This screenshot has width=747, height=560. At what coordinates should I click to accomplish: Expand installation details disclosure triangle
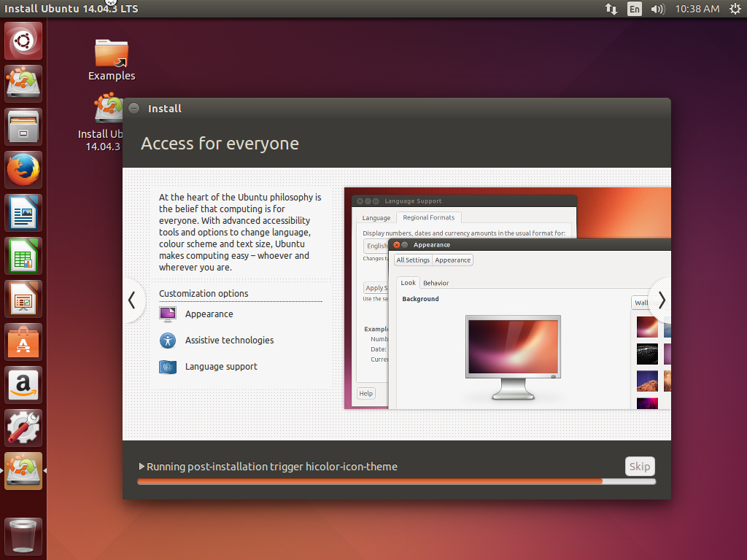point(142,466)
